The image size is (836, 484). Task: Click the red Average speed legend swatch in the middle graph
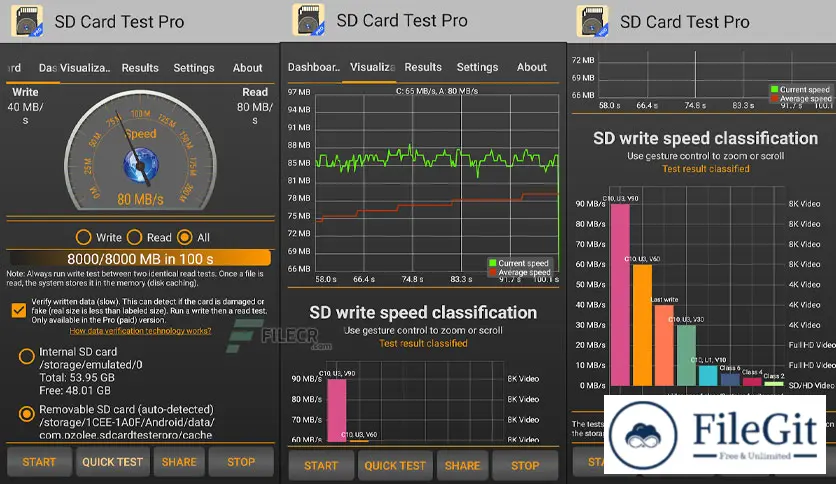click(493, 272)
